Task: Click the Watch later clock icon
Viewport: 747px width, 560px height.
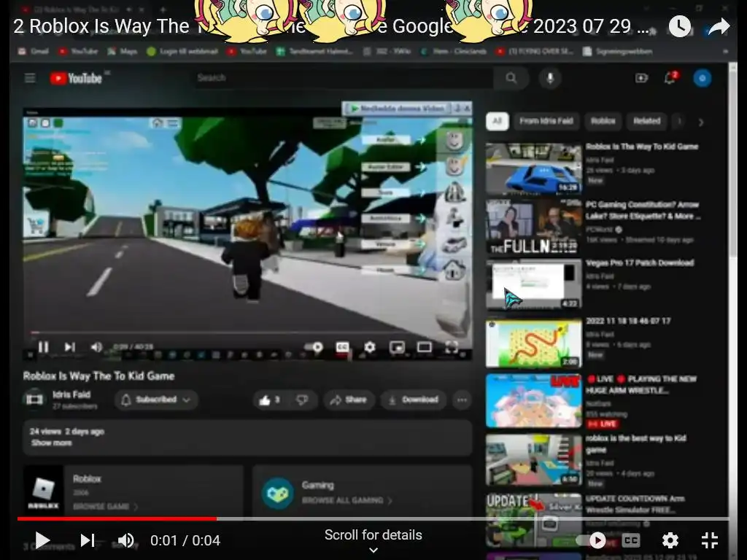Action: 680,27
